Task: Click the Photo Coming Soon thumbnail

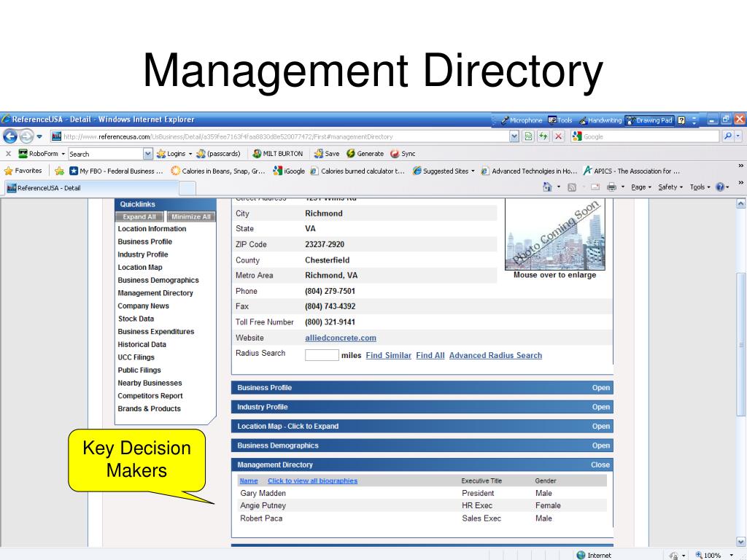Action: pyautogui.click(x=555, y=234)
